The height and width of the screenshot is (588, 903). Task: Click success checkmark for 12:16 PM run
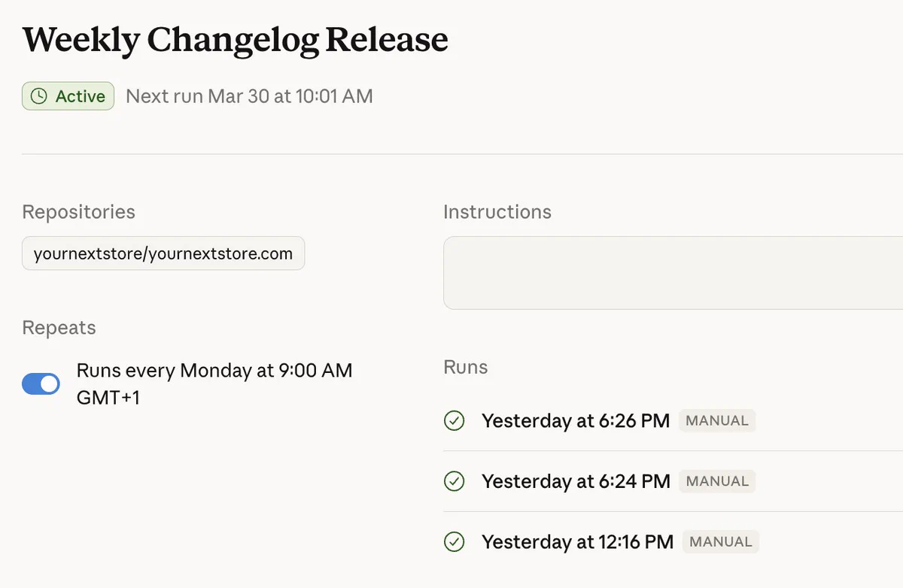pos(454,541)
